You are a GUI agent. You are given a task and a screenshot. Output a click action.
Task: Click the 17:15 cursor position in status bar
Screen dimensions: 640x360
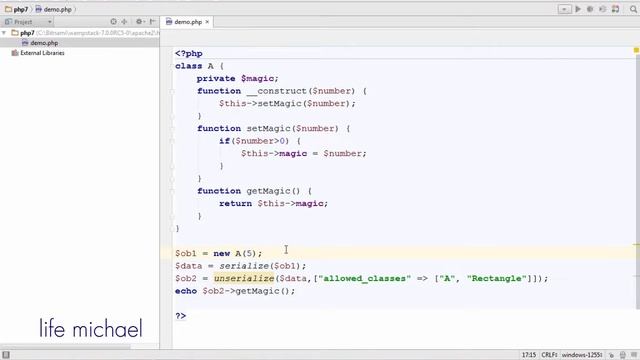pos(529,355)
